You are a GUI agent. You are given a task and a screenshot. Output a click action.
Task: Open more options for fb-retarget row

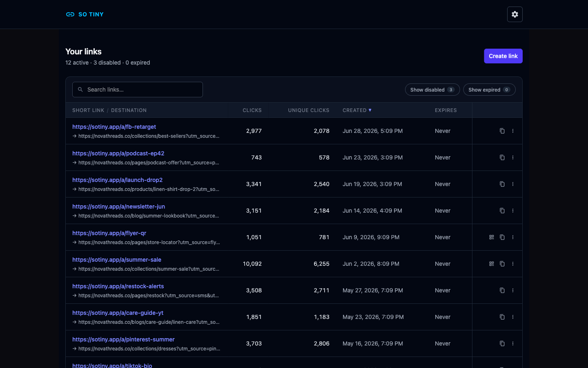(513, 131)
